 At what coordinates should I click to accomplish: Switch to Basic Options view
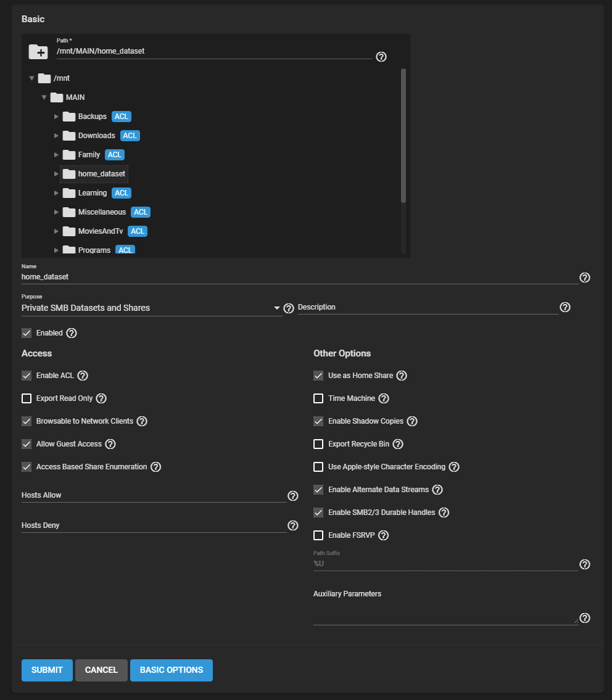click(x=172, y=670)
